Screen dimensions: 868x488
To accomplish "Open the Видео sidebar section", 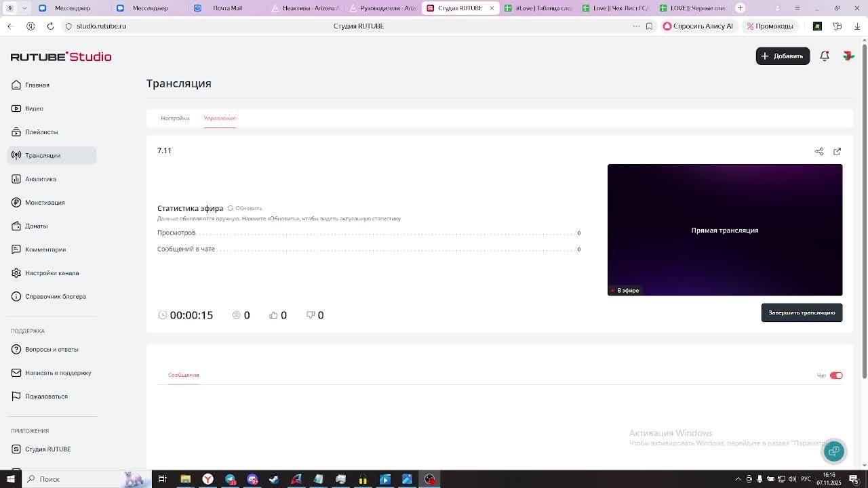I will [x=52, y=108].
